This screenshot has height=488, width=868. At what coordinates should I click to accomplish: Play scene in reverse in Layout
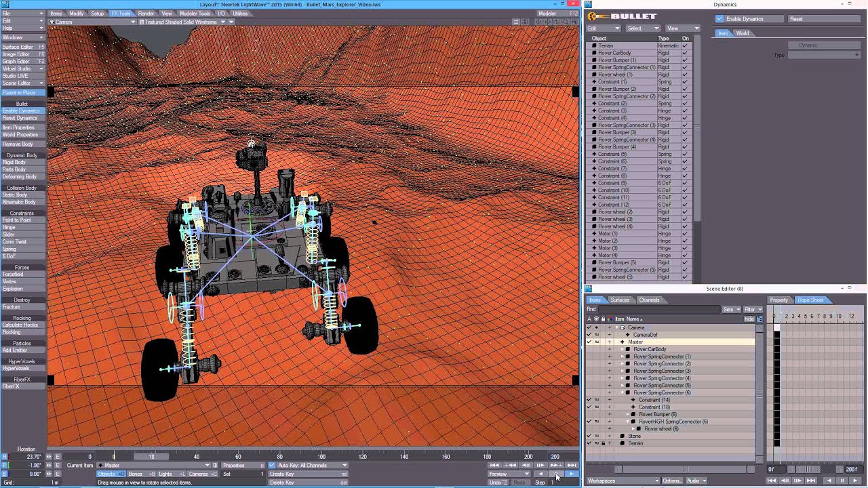pyautogui.click(x=540, y=474)
